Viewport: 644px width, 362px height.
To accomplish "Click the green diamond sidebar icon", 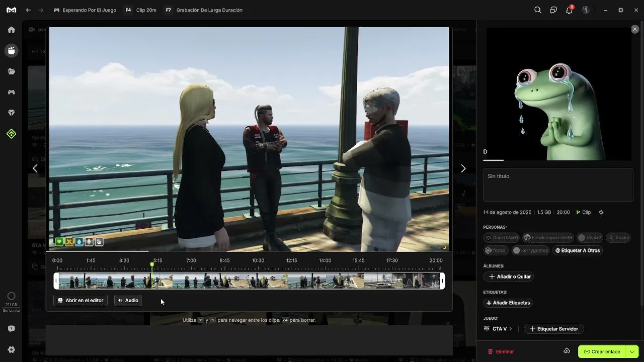I will [x=12, y=134].
